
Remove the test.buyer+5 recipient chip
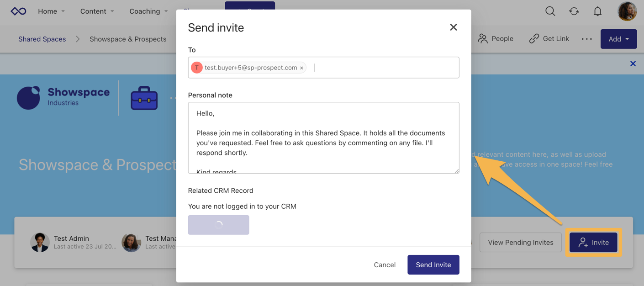click(301, 67)
